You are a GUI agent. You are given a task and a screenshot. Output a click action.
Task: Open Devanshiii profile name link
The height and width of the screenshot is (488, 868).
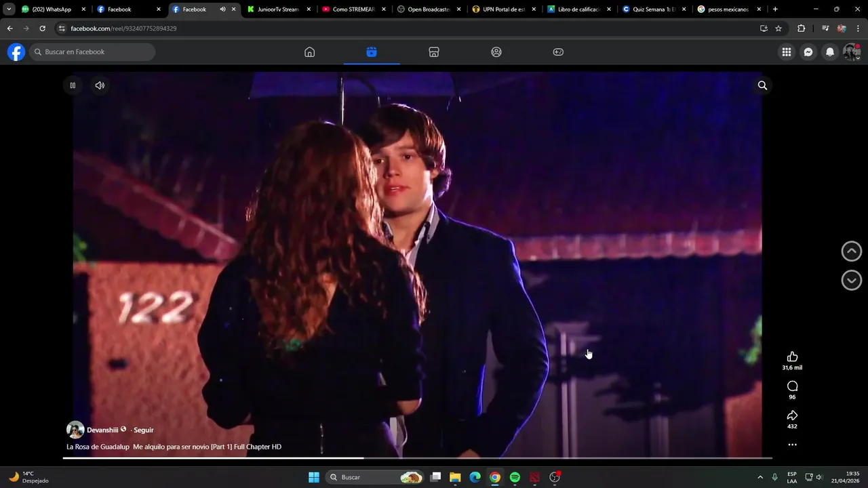pyautogui.click(x=102, y=430)
